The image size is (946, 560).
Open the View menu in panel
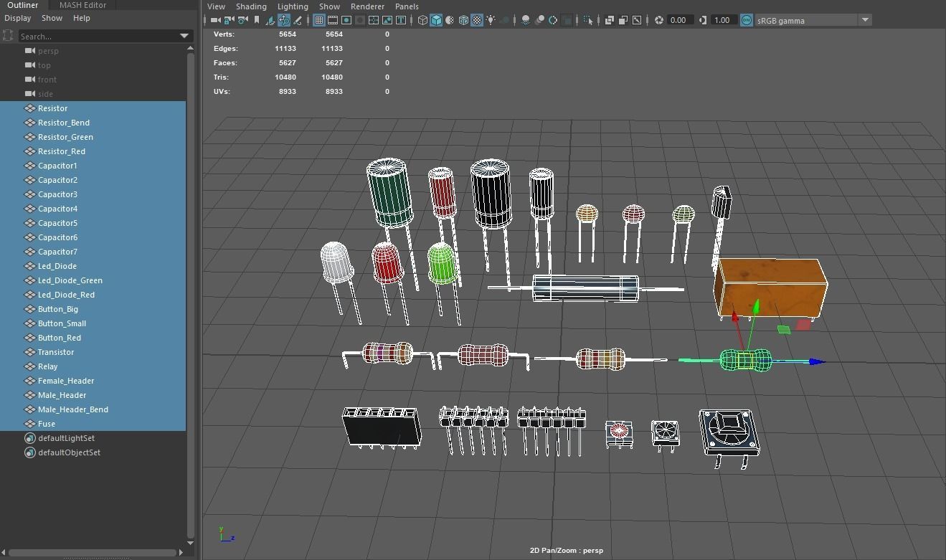216,6
